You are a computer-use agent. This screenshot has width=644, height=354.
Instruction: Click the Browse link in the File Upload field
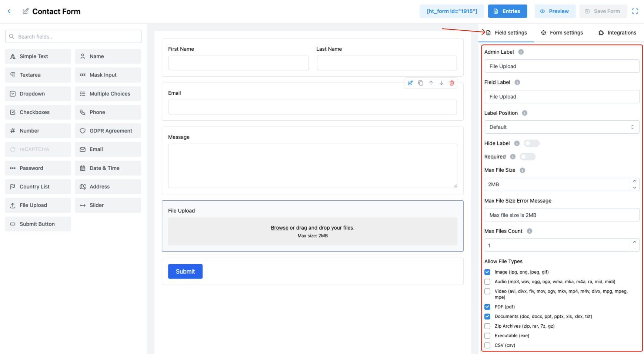280,228
